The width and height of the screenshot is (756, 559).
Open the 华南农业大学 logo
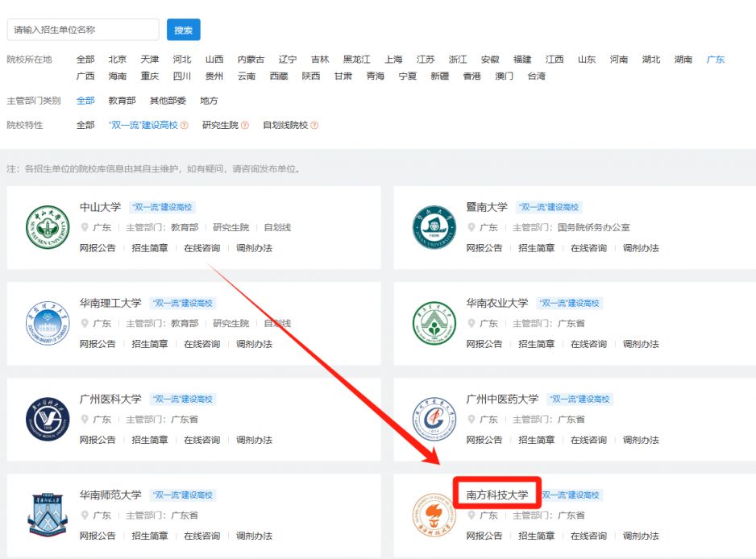coord(434,323)
